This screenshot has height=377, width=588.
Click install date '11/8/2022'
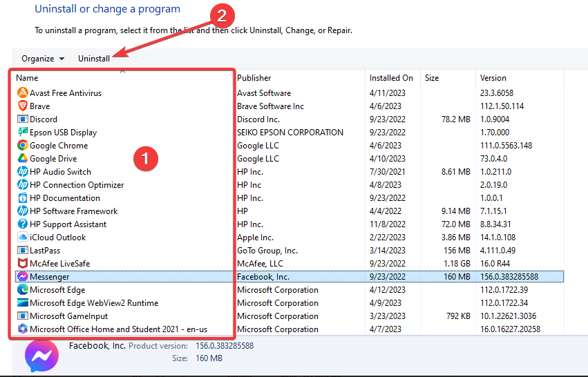coord(387,224)
